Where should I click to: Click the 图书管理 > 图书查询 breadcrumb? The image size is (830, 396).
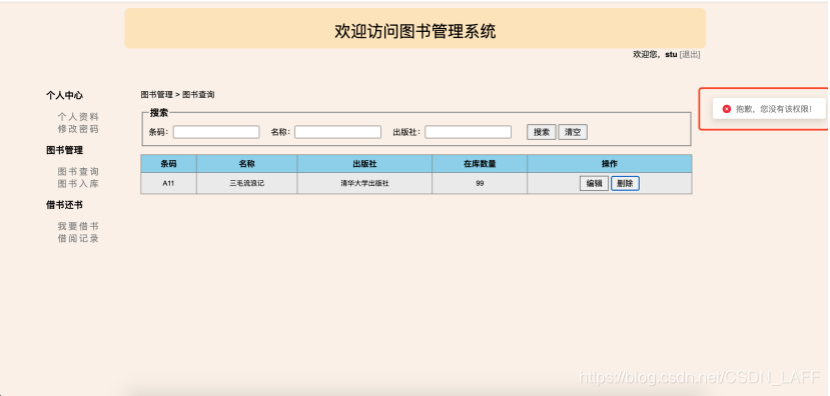coord(177,95)
